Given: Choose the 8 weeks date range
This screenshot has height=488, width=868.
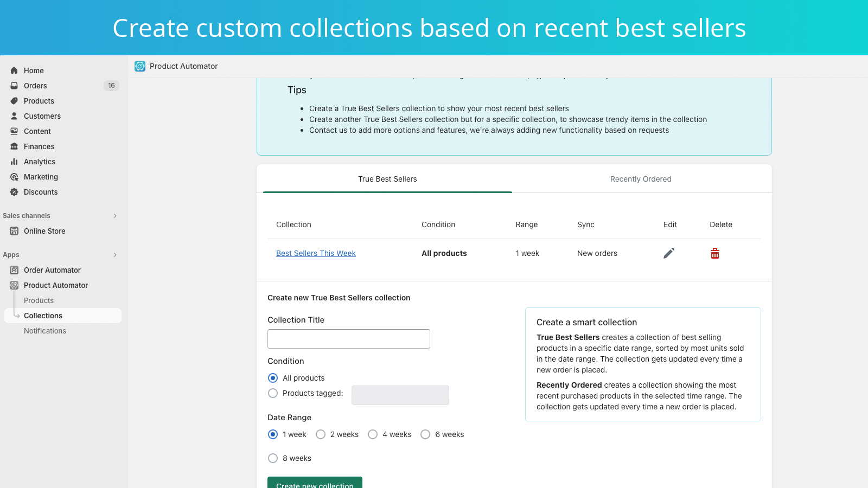Looking at the screenshot, I should pos(273,458).
